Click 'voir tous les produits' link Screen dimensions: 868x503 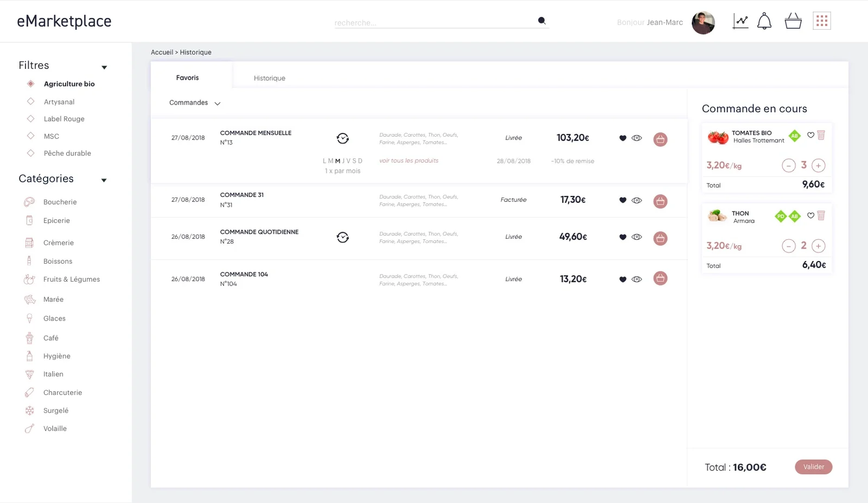[409, 161]
